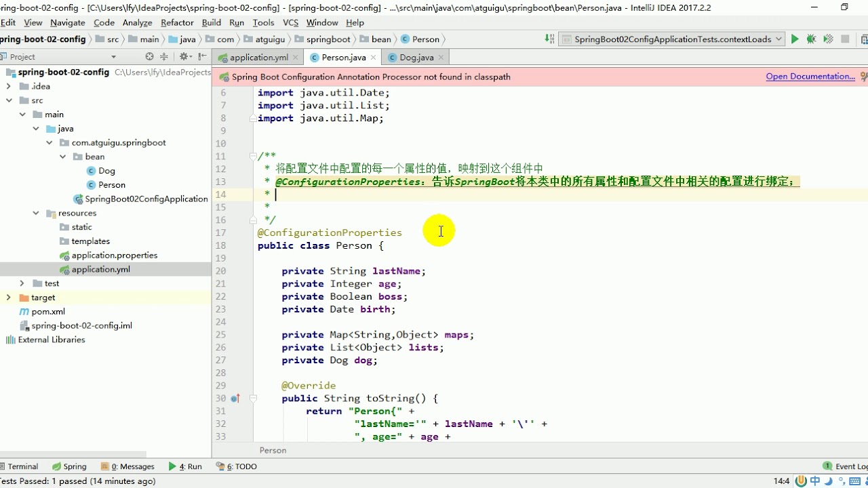Switch to Dog.java editor tab
Screen dimensions: 868x488
point(416,58)
